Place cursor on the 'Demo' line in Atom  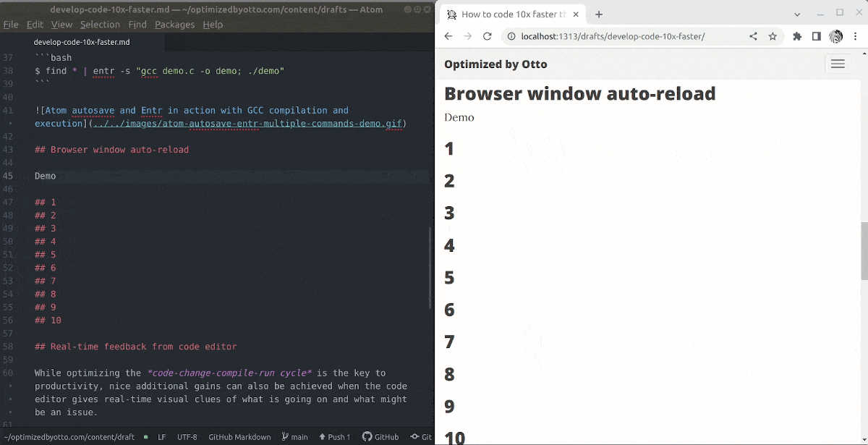tap(45, 176)
